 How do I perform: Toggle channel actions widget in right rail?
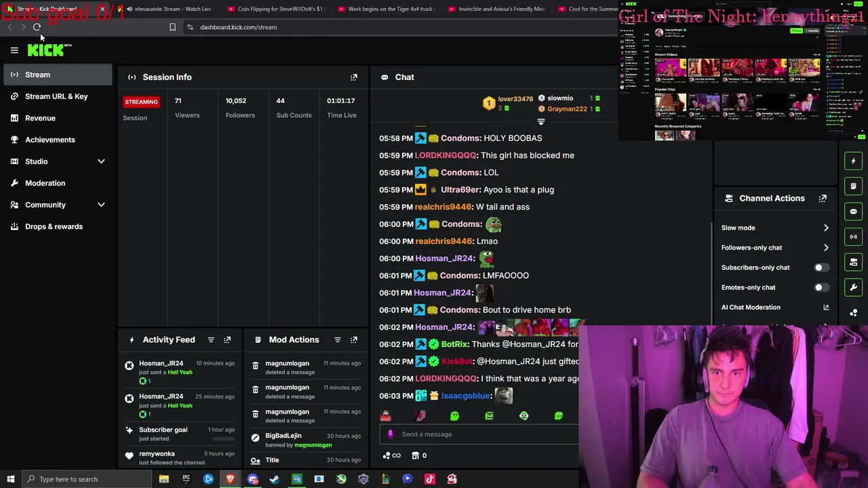click(854, 262)
